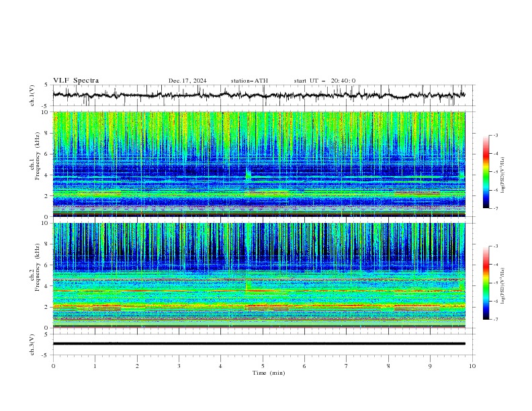Click the "-3" label on the ch.2 colorbar

(x=496, y=246)
